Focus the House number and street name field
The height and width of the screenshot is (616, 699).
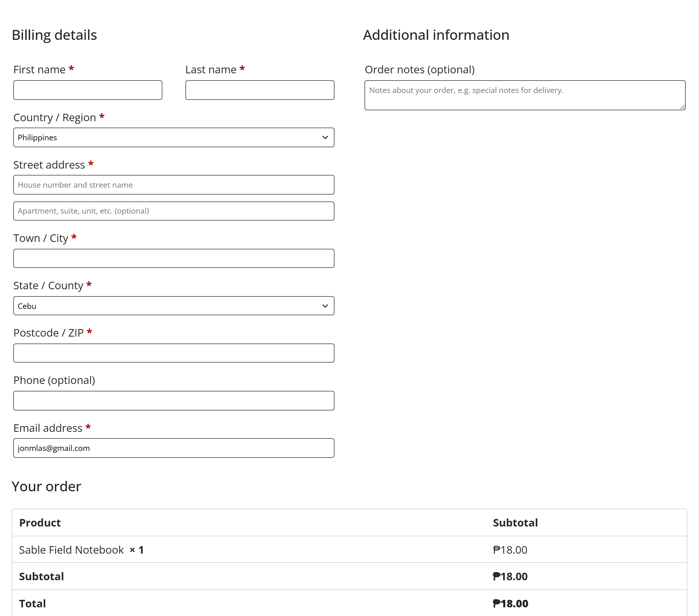pyautogui.click(x=174, y=185)
